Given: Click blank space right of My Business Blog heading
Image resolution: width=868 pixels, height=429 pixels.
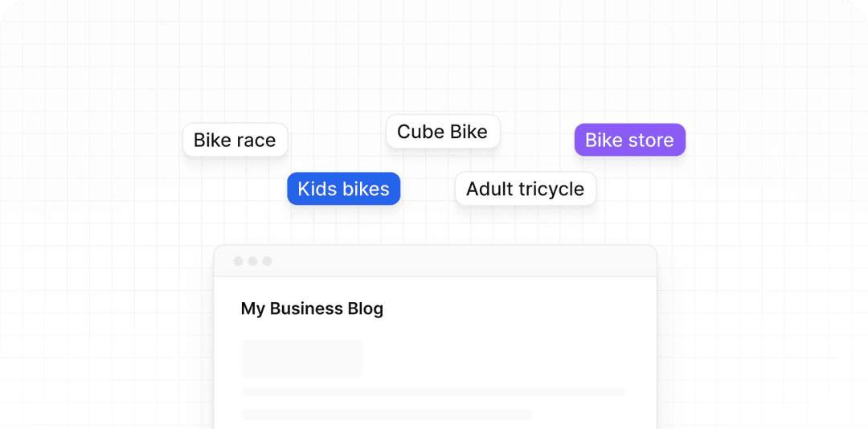Looking at the screenshot, I should coord(522,308).
